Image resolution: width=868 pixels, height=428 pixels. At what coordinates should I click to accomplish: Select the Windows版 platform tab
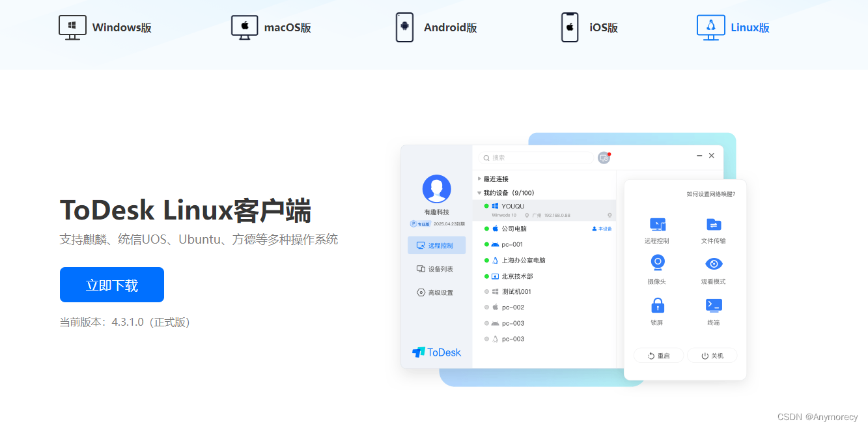[x=105, y=27]
